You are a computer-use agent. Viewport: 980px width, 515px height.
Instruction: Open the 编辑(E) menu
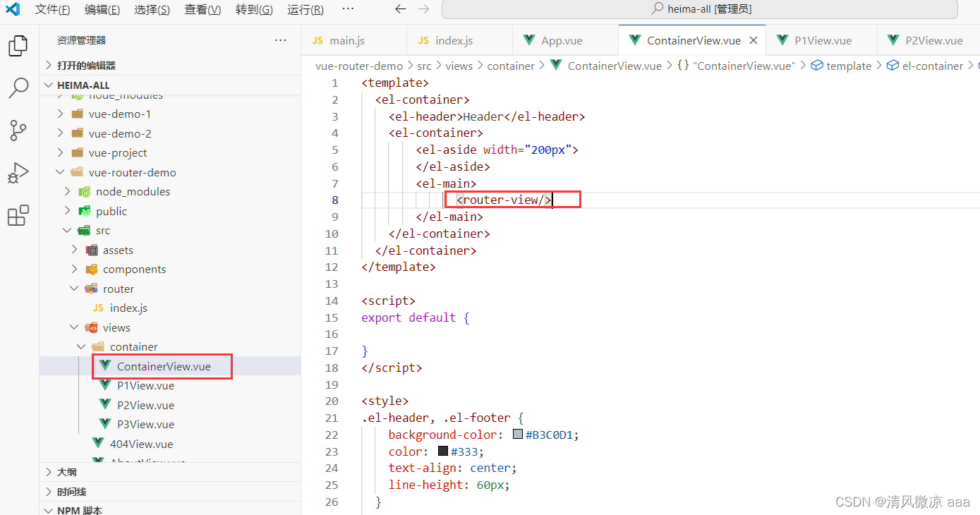click(102, 10)
